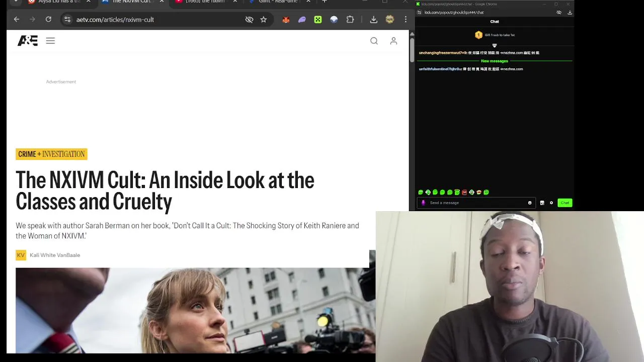Open the emote picker in message box
Image resolution: width=644 pixels, height=362 pixels.
530,203
